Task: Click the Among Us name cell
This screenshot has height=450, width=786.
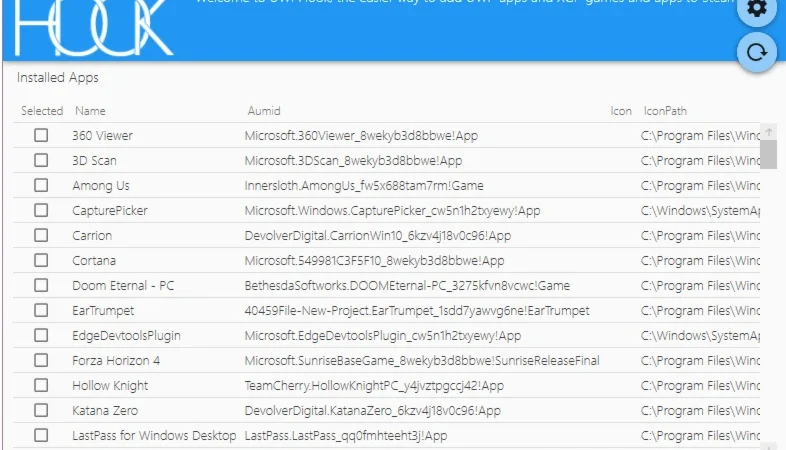Action: [101, 185]
